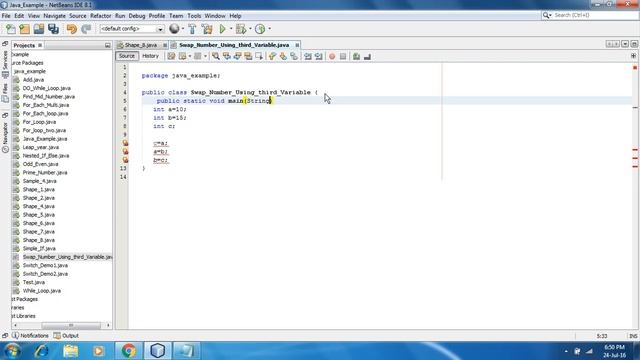Run the project with green play icon
The image size is (640, 360).
click(222, 29)
